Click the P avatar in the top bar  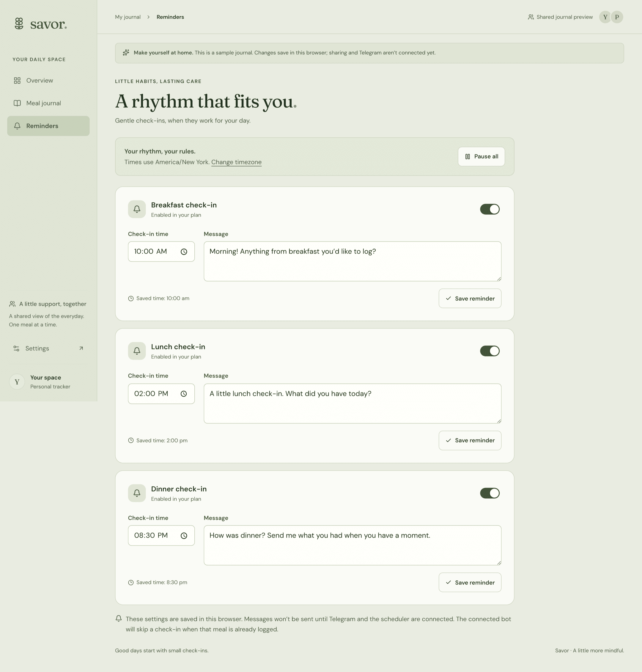617,17
